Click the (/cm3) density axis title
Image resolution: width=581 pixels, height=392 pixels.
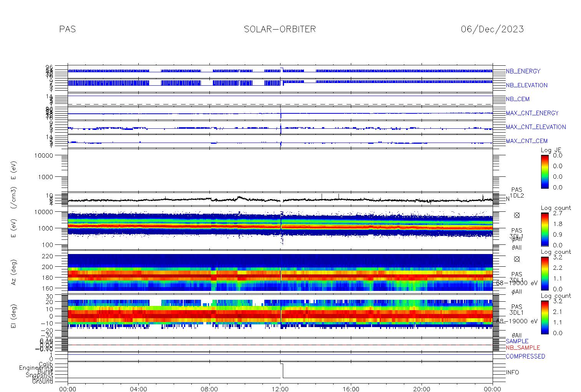tap(14, 198)
